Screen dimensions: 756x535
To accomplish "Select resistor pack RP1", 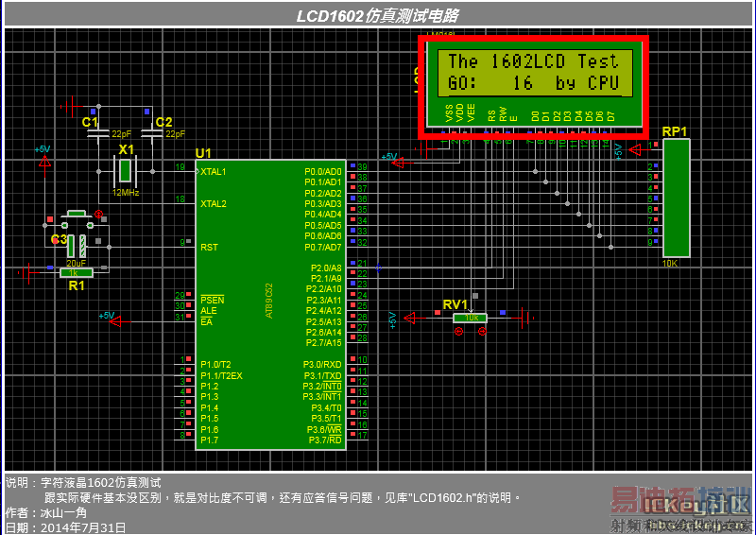I will pos(677,198).
